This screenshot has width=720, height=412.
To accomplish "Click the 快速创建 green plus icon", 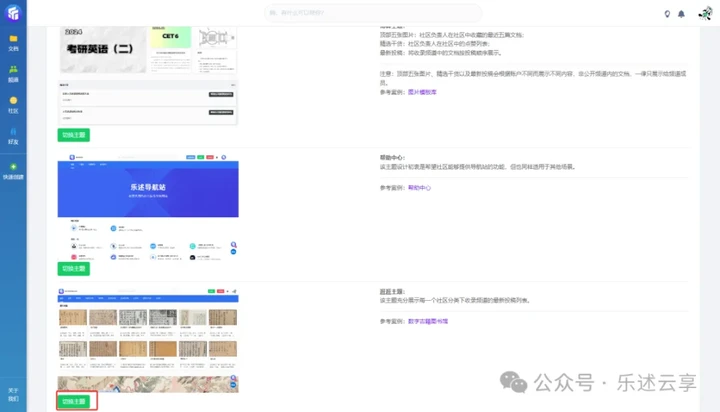I will tap(13, 167).
